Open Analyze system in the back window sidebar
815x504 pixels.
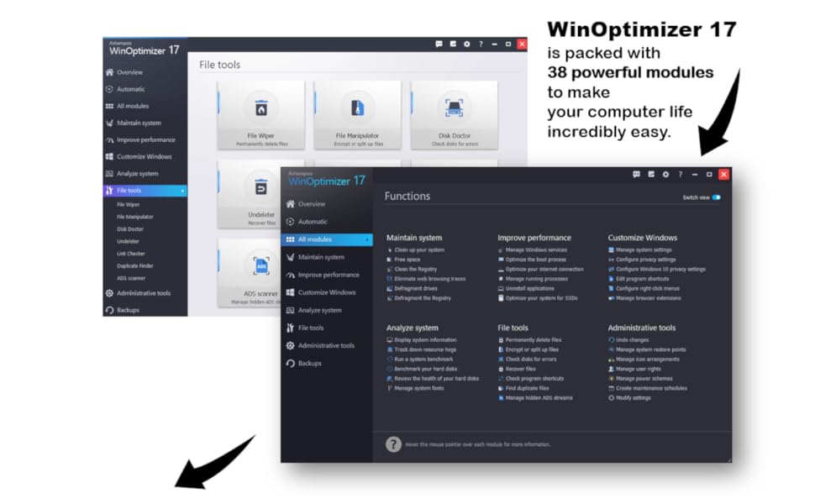137,174
